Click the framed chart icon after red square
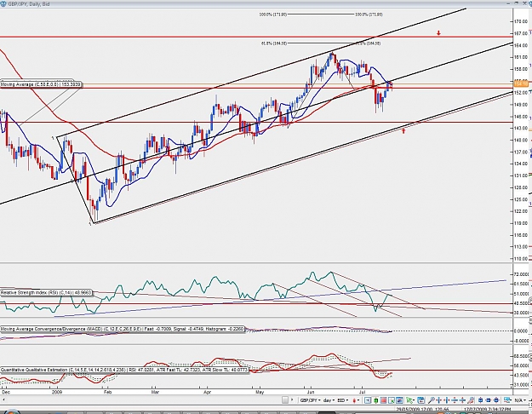532x414 pixels. pyautogui.click(x=392, y=400)
